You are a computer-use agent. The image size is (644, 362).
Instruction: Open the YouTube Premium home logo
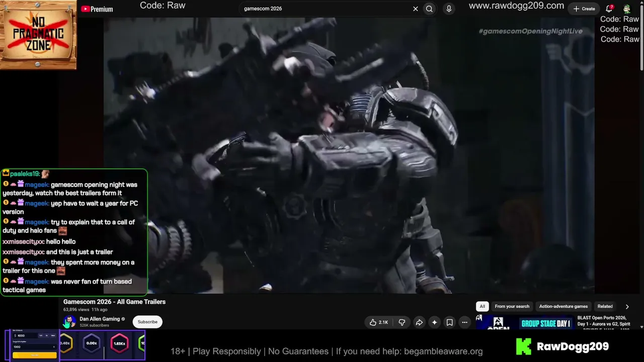(97, 9)
